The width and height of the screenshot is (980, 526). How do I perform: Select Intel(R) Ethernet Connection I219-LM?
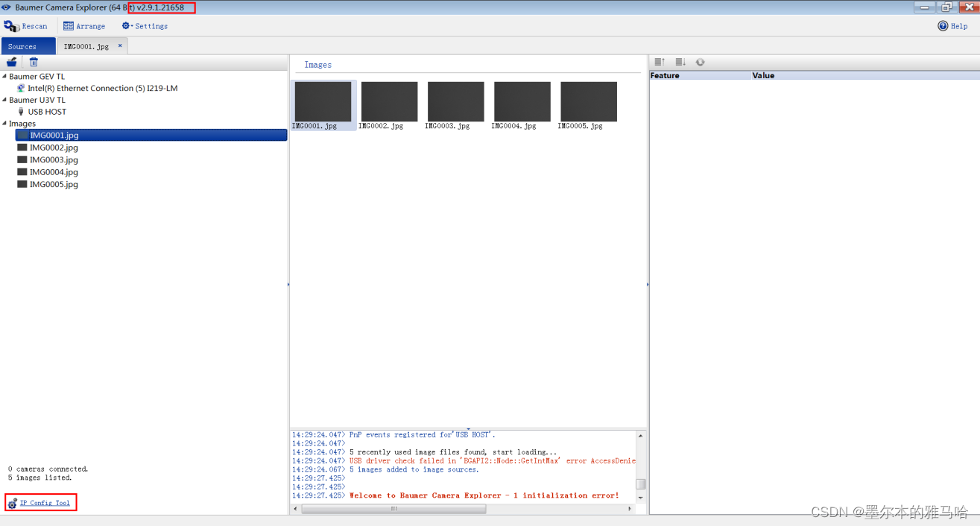[103, 88]
